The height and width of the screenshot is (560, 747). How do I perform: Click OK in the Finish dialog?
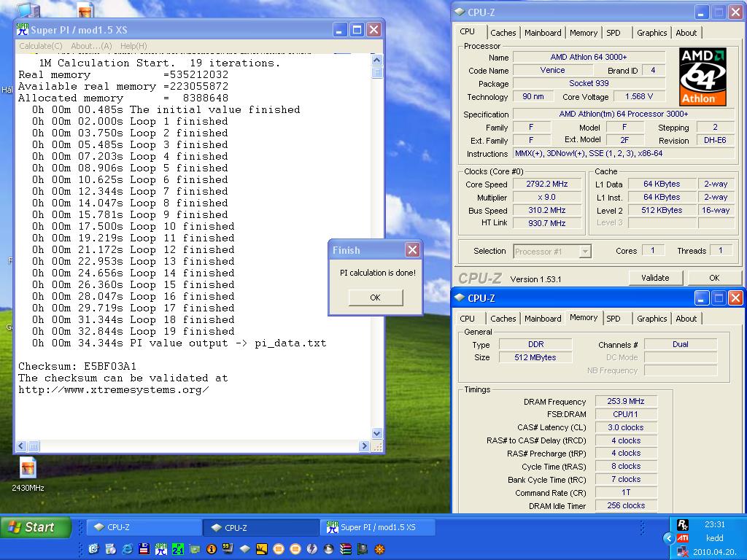point(376,297)
